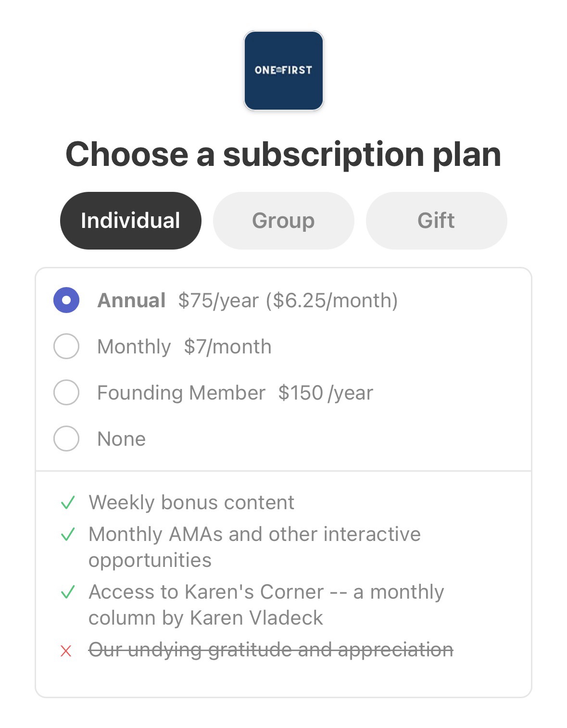
Task: Click the None plan label text
Action: pyautogui.click(x=121, y=439)
